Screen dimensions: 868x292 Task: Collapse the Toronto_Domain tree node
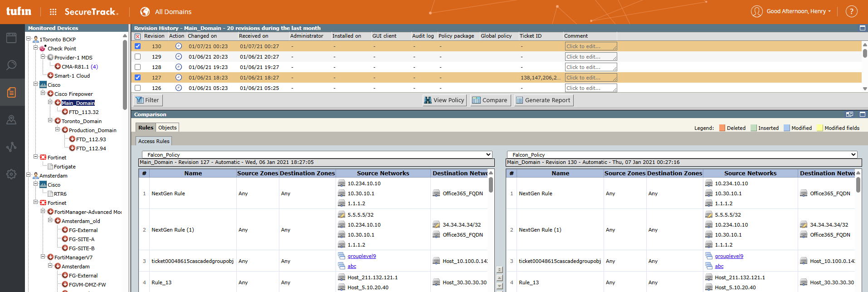(x=50, y=121)
